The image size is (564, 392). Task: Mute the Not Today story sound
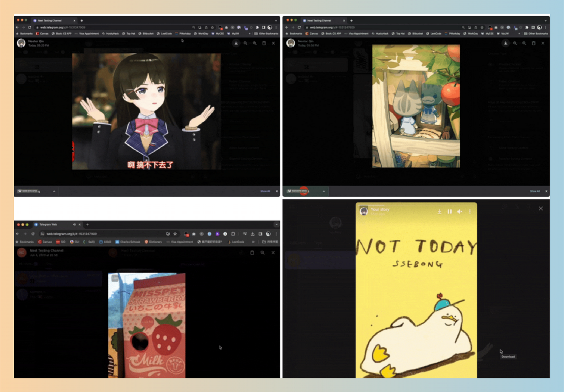(459, 211)
